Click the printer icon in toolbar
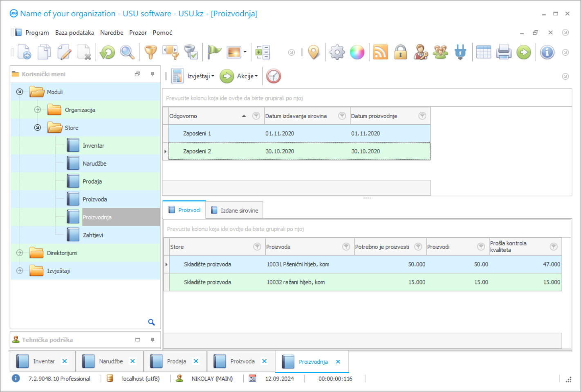This screenshot has height=392, width=581. click(x=504, y=52)
